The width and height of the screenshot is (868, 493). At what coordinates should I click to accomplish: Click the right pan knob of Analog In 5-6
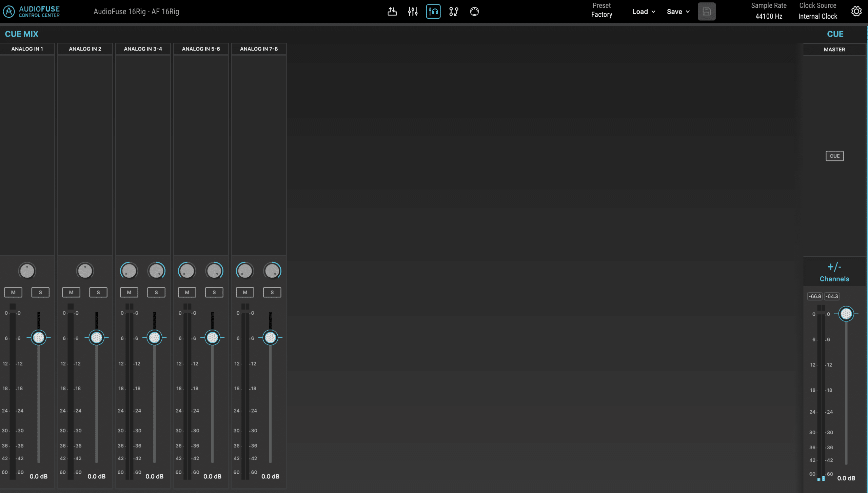tap(214, 271)
